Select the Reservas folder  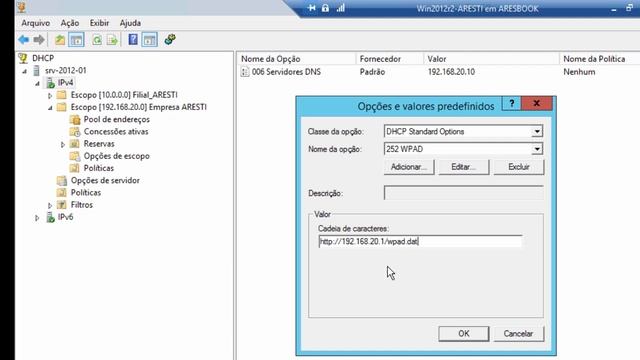99,144
